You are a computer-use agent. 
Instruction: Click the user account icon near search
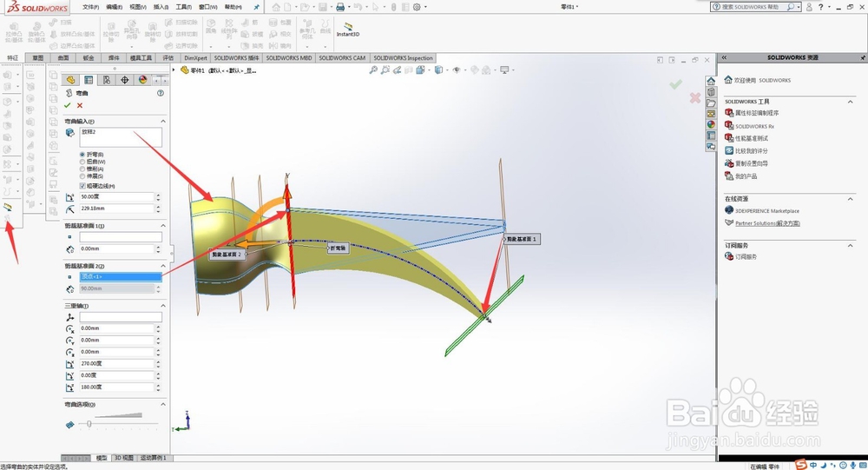809,7
